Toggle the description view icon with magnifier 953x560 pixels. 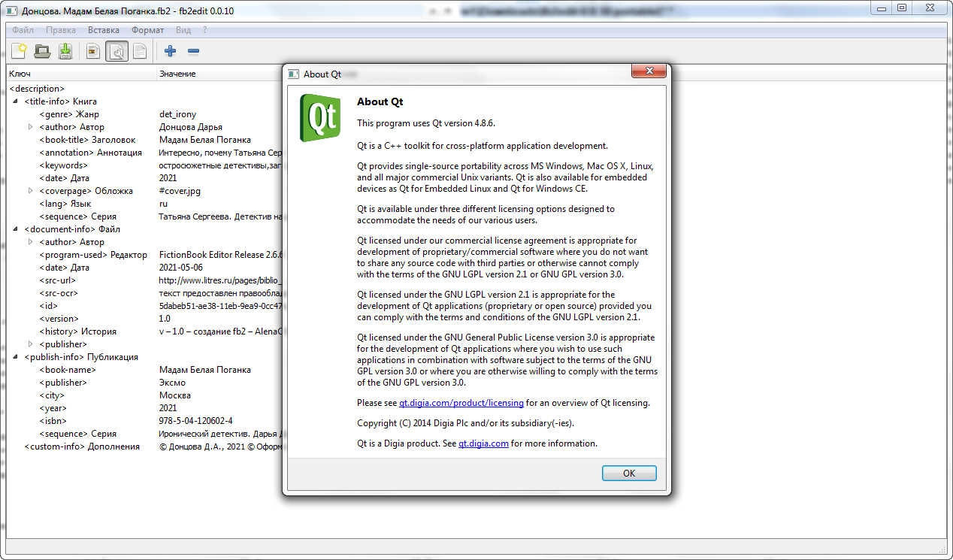coord(116,51)
